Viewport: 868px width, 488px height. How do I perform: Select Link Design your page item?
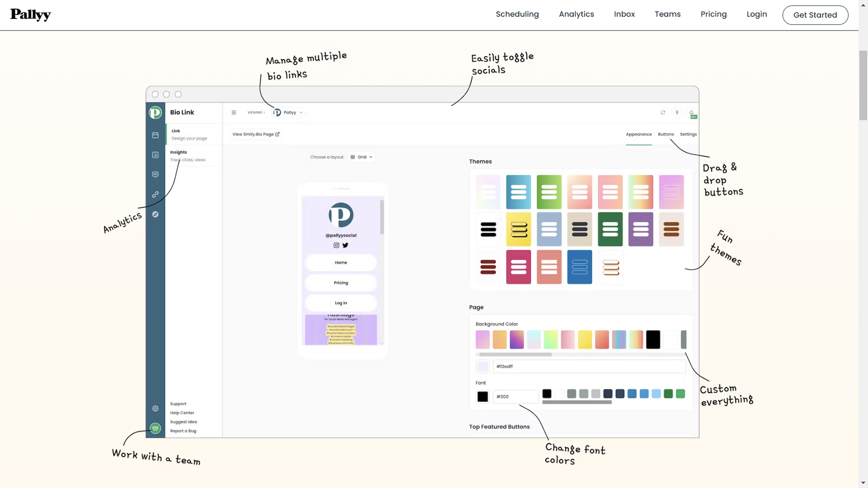193,134
